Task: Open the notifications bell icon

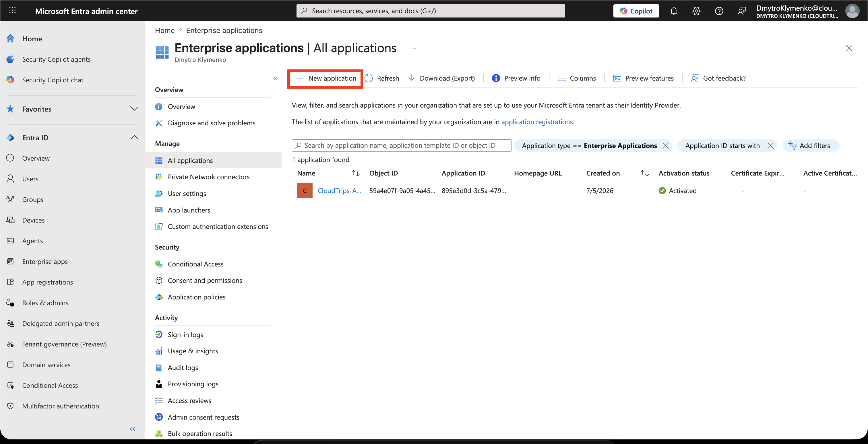Action: pyautogui.click(x=673, y=11)
